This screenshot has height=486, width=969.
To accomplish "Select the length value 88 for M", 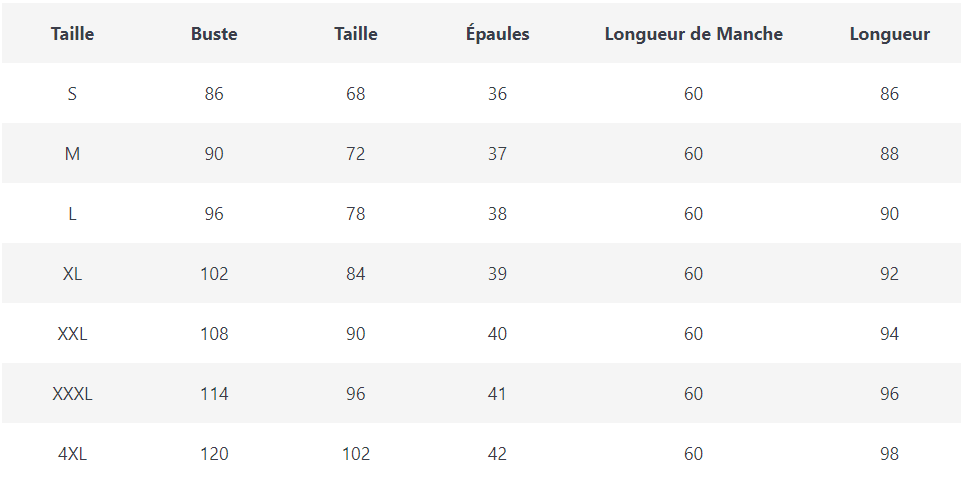I will click(x=889, y=154).
